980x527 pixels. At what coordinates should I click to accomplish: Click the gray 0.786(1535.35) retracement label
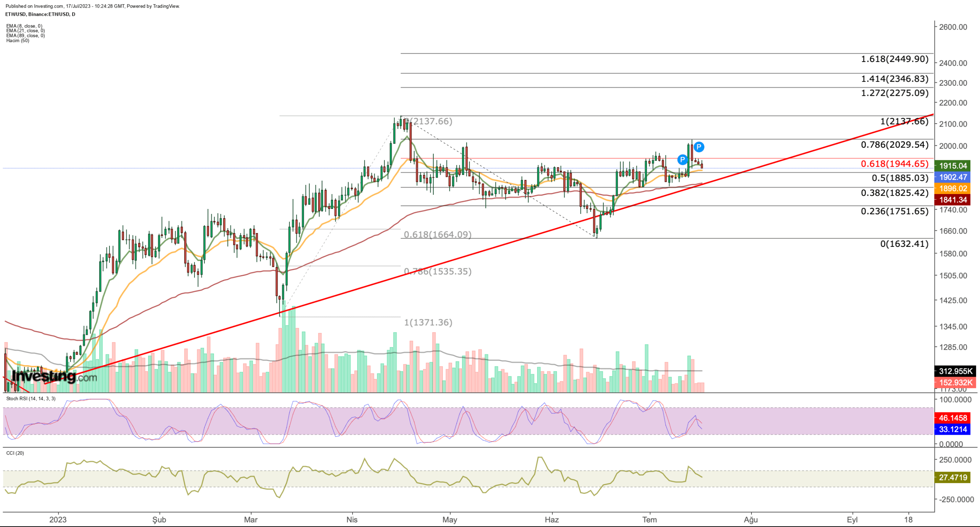(438, 271)
